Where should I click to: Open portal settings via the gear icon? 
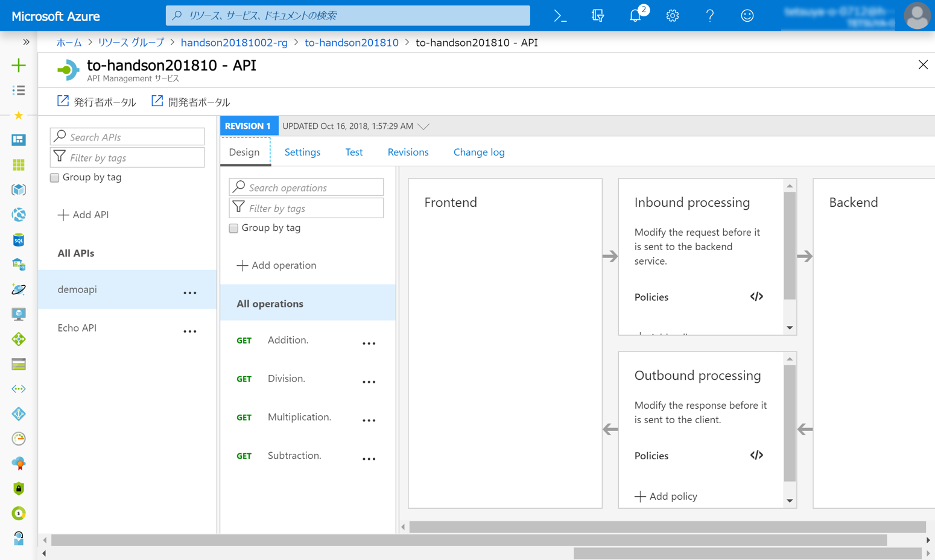point(672,16)
